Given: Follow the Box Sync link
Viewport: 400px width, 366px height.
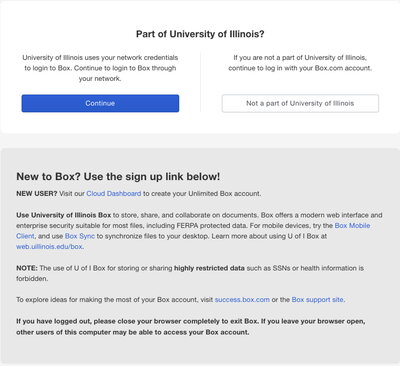Looking at the screenshot, I should tap(80, 236).
